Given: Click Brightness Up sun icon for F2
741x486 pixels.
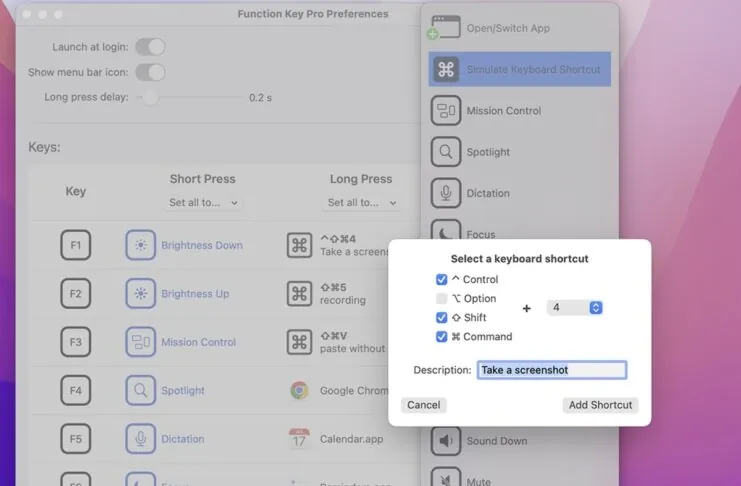Looking at the screenshot, I should coord(140,294).
